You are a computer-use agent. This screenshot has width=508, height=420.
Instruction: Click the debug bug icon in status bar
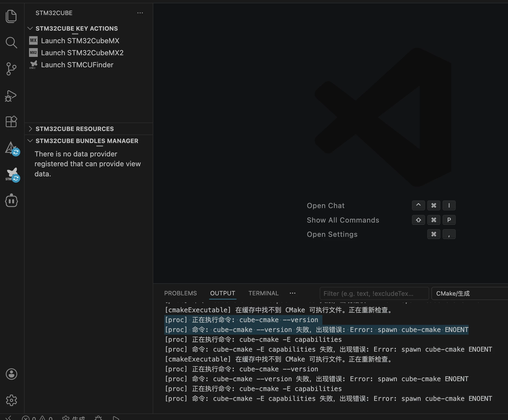click(x=98, y=418)
